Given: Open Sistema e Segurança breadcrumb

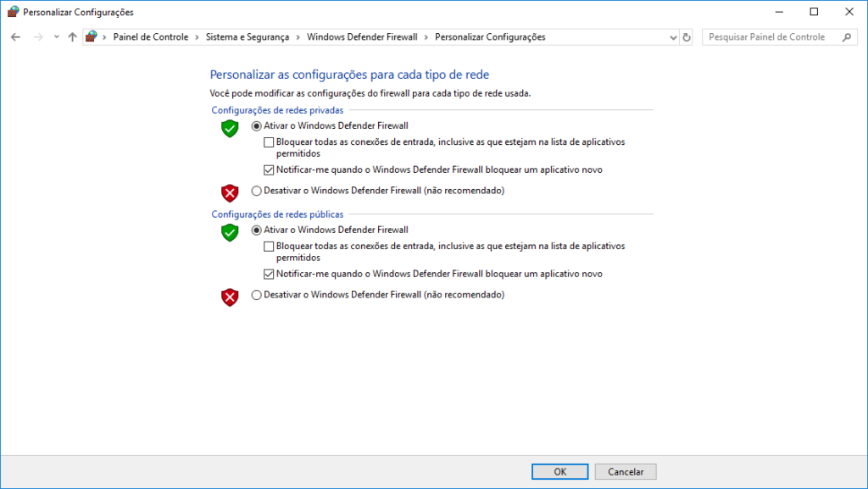Looking at the screenshot, I should pyautogui.click(x=248, y=37).
